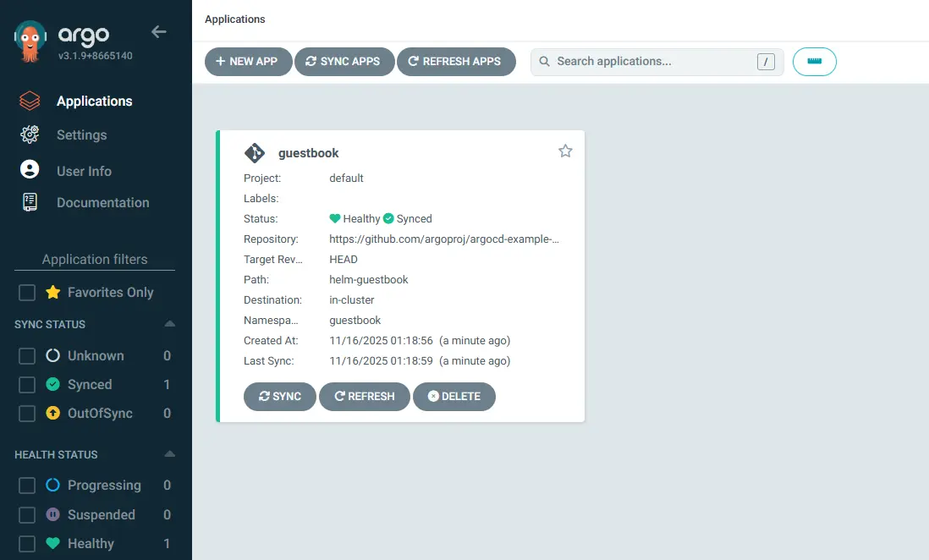
Task: Click the Applications stack icon
Action: coord(30,102)
